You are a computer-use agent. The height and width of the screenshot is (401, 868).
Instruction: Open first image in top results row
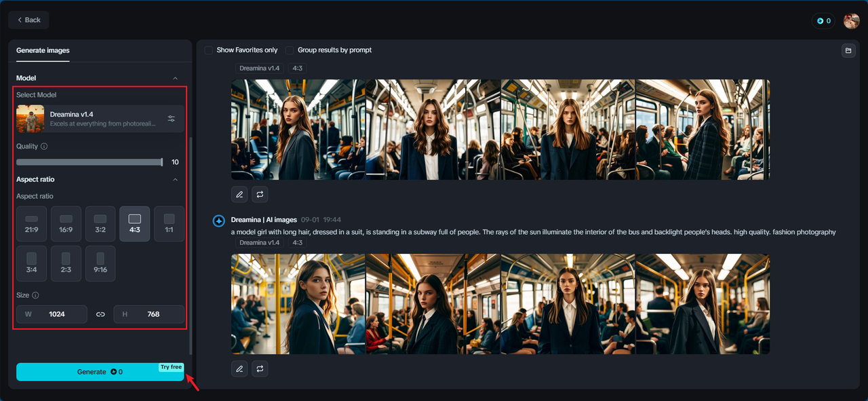click(x=298, y=130)
